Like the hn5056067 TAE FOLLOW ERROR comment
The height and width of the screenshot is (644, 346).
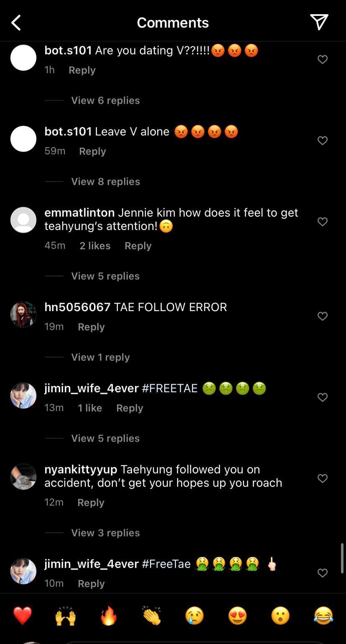[x=323, y=316]
